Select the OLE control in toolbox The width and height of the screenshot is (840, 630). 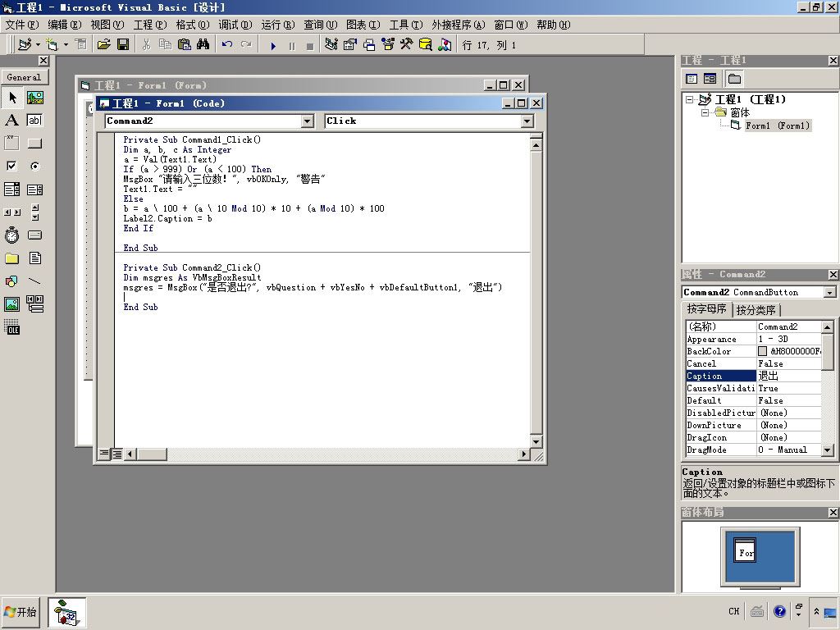tap(11, 327)
